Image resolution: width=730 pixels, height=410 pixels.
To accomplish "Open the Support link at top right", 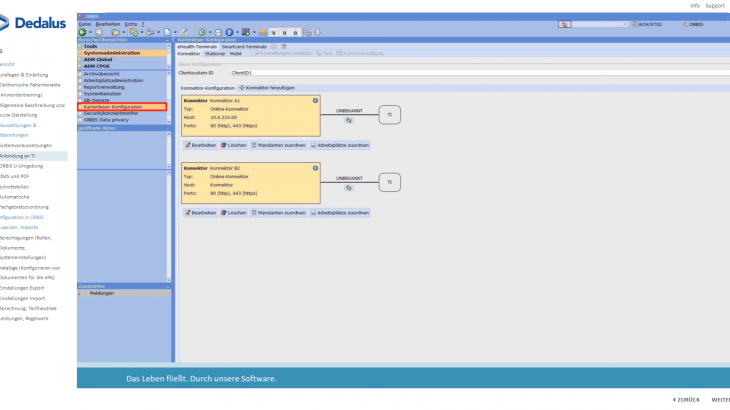I will (715, 5).
